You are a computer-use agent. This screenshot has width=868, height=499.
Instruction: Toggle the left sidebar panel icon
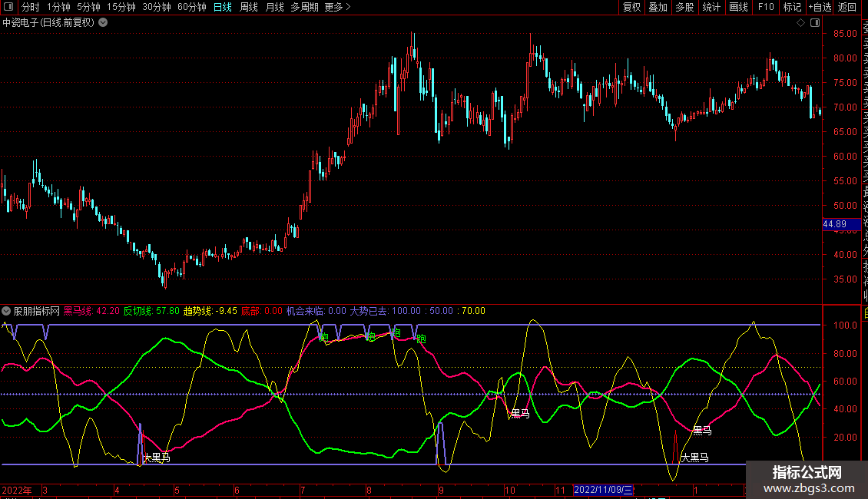coord(10,7)
